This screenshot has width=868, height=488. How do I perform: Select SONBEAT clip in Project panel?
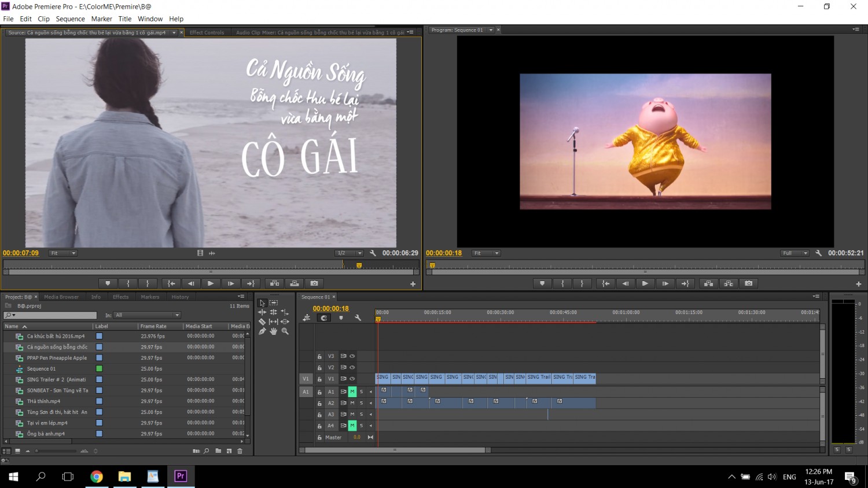[x=57, y=390]
